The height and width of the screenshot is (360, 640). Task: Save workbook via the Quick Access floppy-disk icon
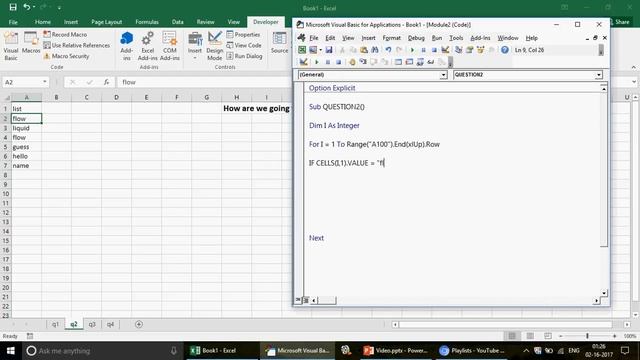click(13, 7)
